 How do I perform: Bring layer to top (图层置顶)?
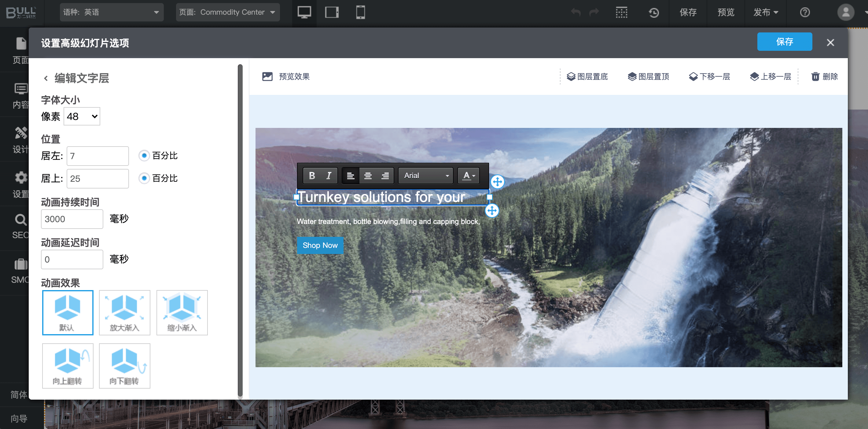pyautogui.click(x=648, y=76)
